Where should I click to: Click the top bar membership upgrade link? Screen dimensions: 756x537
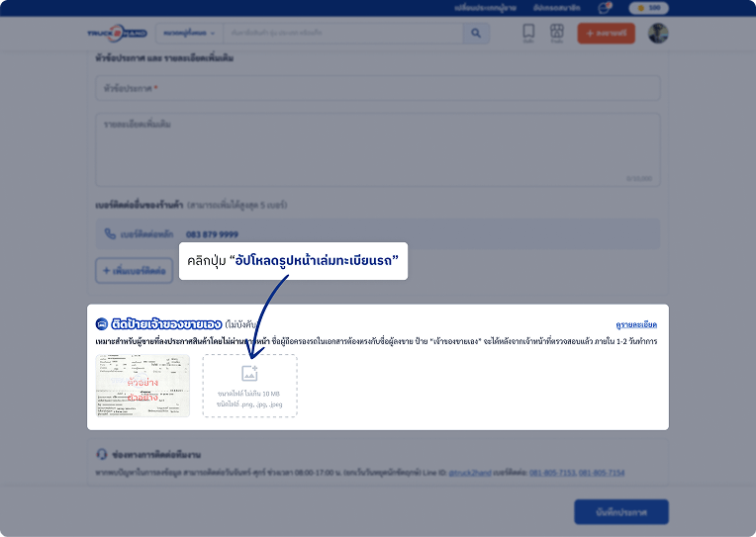point(556,8)
